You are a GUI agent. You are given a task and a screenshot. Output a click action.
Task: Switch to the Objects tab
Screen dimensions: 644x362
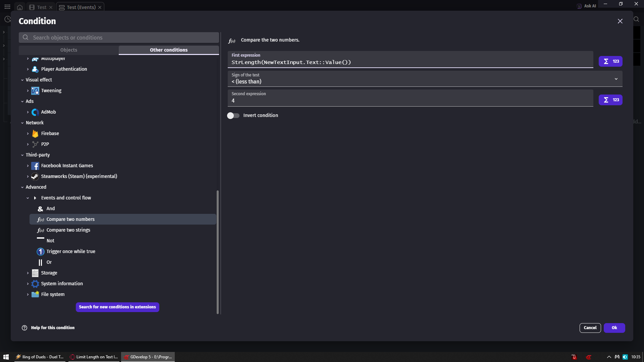[69, 50]
